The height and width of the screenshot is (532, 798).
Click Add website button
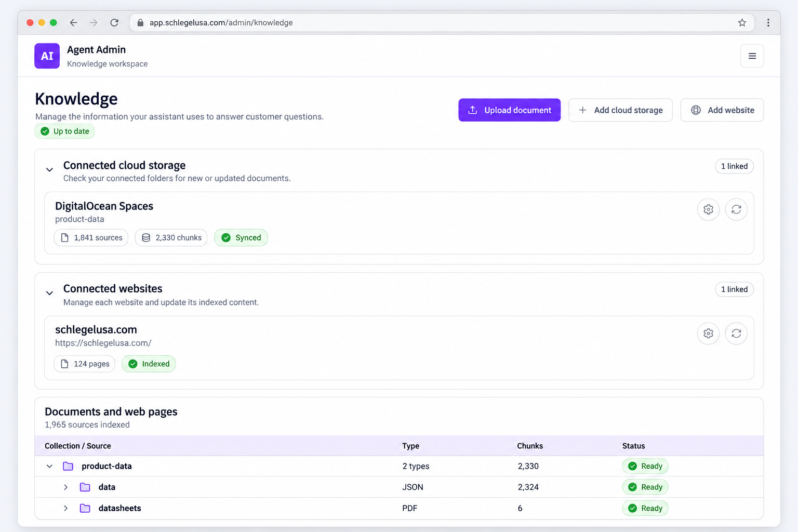click(722, 110)
